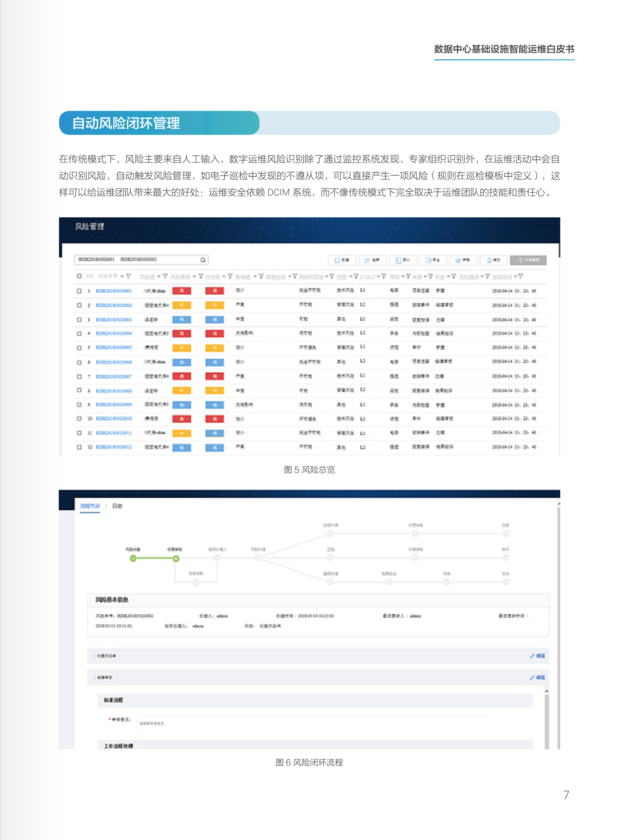Select the 编辑 (edit) toolbar icon

pos(373,260)
